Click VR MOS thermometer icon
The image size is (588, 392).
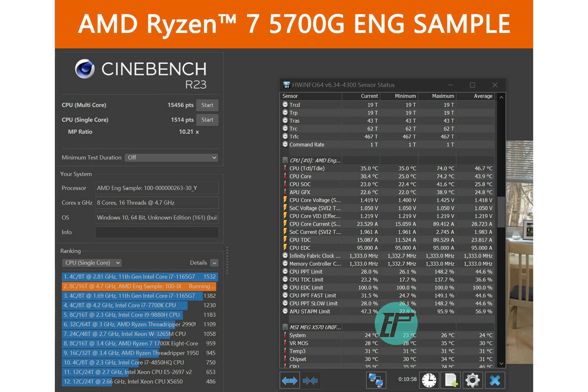(x=285, y=343)
